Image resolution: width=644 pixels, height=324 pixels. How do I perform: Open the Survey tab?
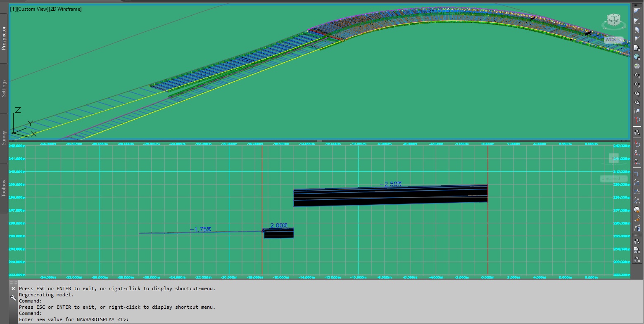4,138
